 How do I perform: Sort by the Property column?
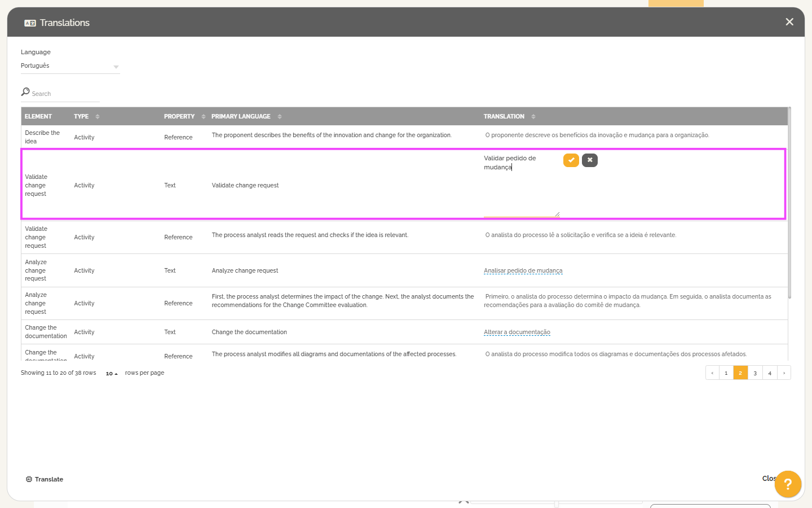point(203,117)
